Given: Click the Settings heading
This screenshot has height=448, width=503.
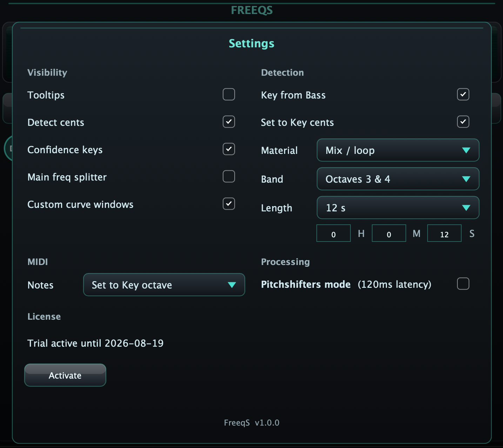Looking at the screenshot, I should pyautogui.click(x=251, y=43).
